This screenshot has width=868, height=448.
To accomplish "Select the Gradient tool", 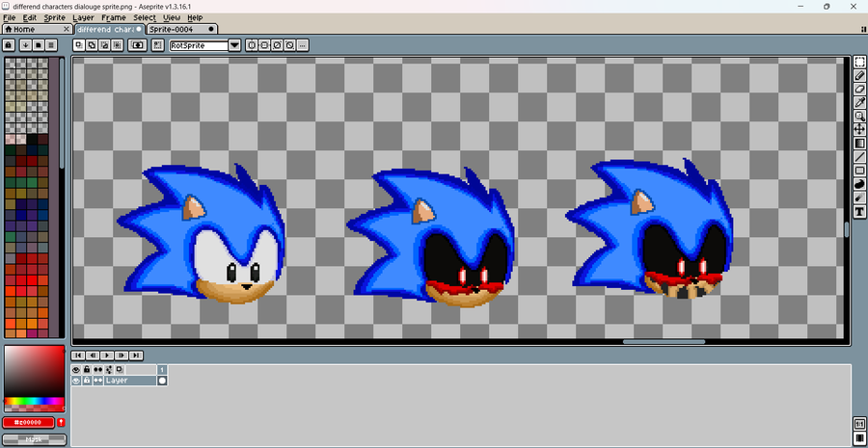I will [859, 144].
